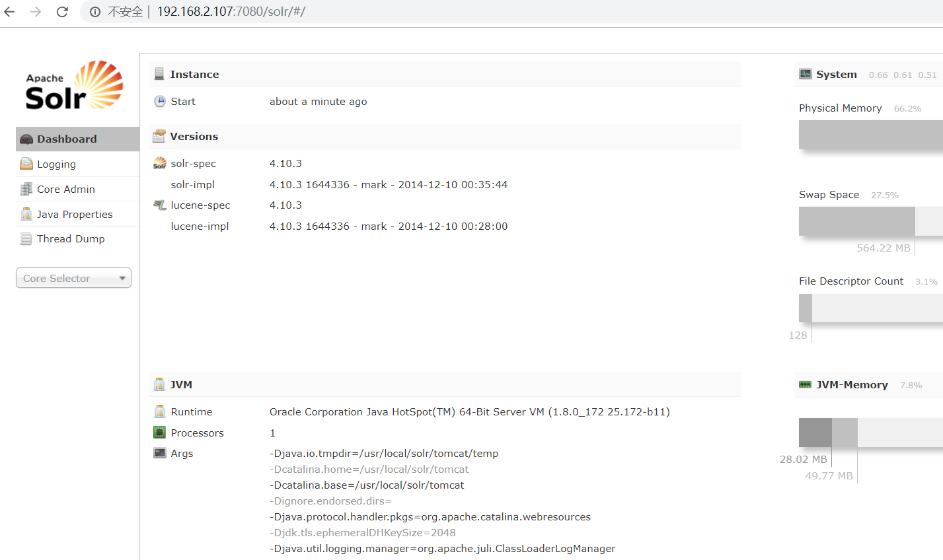Click the Java Properties icon
This screenshot has width=943, height=560.
click(x=26, y=214)
